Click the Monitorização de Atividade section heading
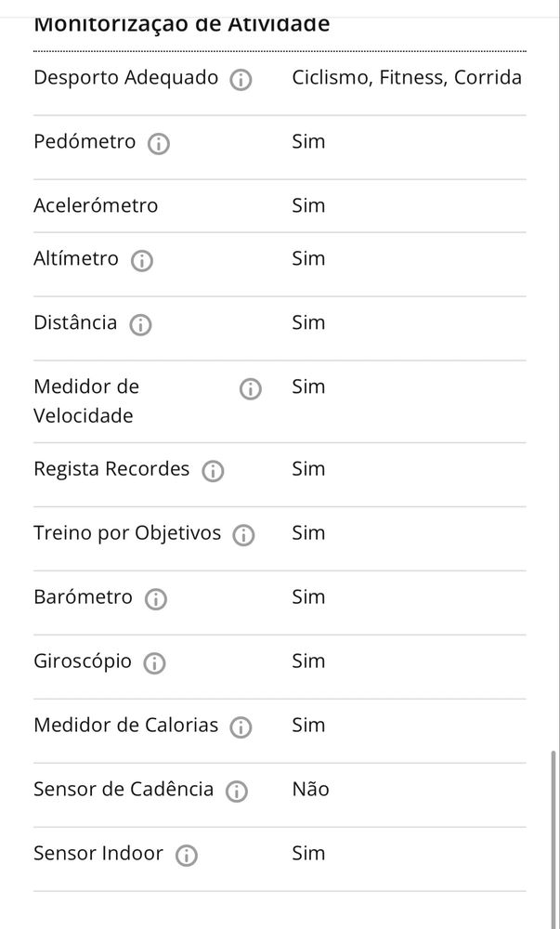560x929 pixels. (182, 24)
